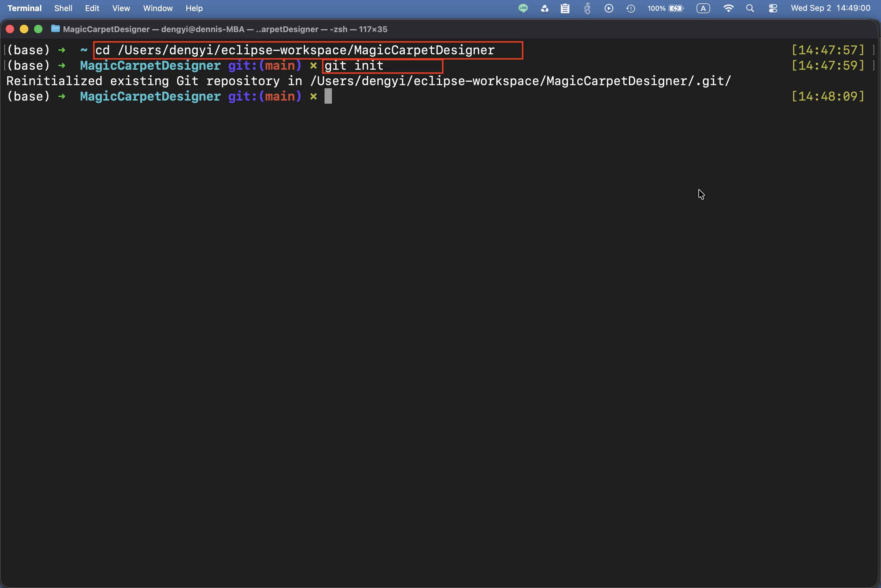This screenshot has height=588, width=881.
Task: Open the LINE messenger menu bar icon
Action: tap(523, 8)
